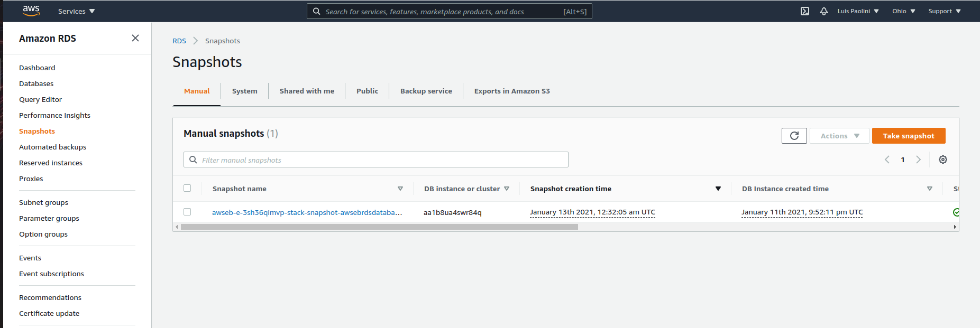980x328 pixels.
Task: Click the AWS logo home icon
Action: [x=31, y=11]
